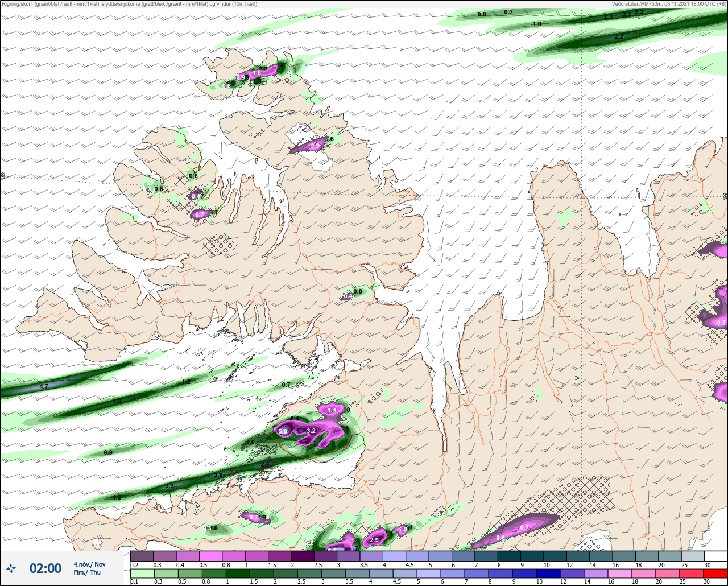Click the 2.3 rainfall value in the top right
The image size is (728, 586).
point(608,17)
